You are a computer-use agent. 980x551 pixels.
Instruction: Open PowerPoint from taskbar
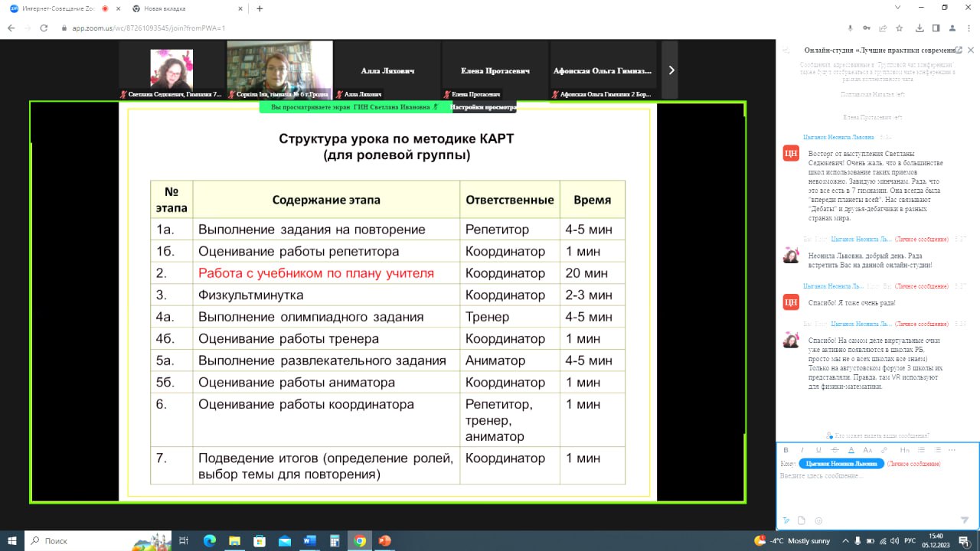click(384, 540)
